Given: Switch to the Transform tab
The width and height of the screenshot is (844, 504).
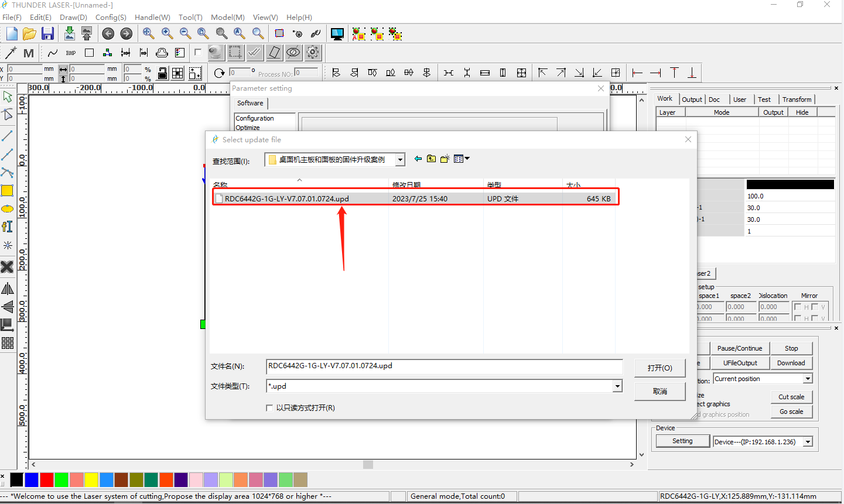Looking at the screenshot, I should coord(797,100).
